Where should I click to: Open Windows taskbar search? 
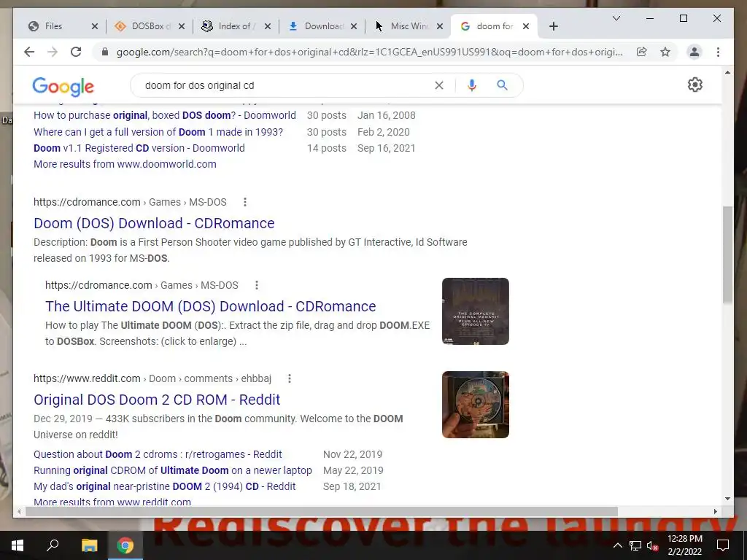tap(53, 545)
